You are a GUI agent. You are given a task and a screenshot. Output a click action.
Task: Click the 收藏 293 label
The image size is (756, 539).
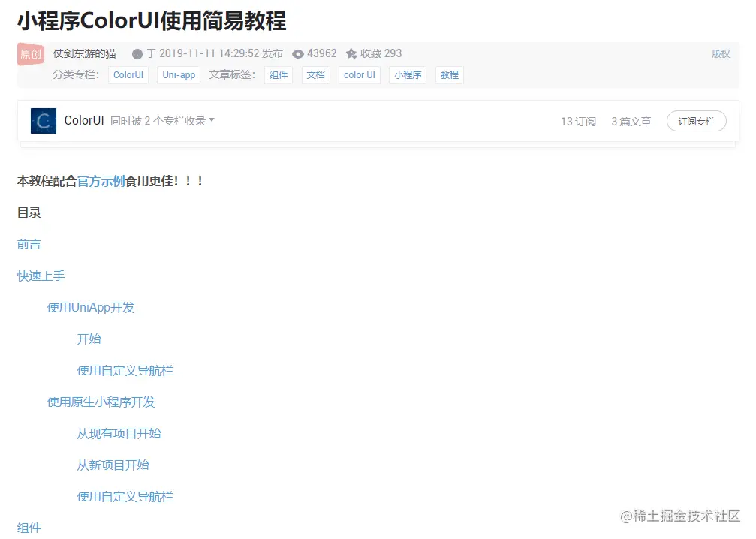click(381, 53)
